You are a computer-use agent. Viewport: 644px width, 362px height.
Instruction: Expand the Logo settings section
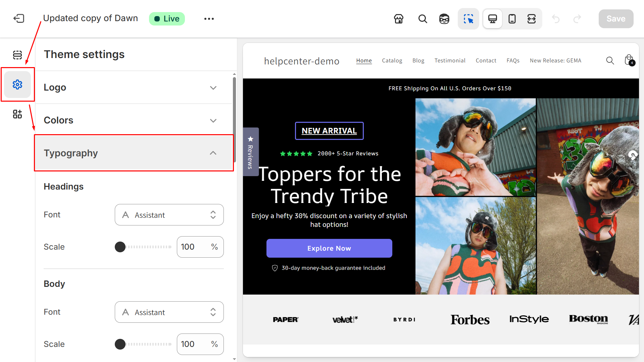134,88
